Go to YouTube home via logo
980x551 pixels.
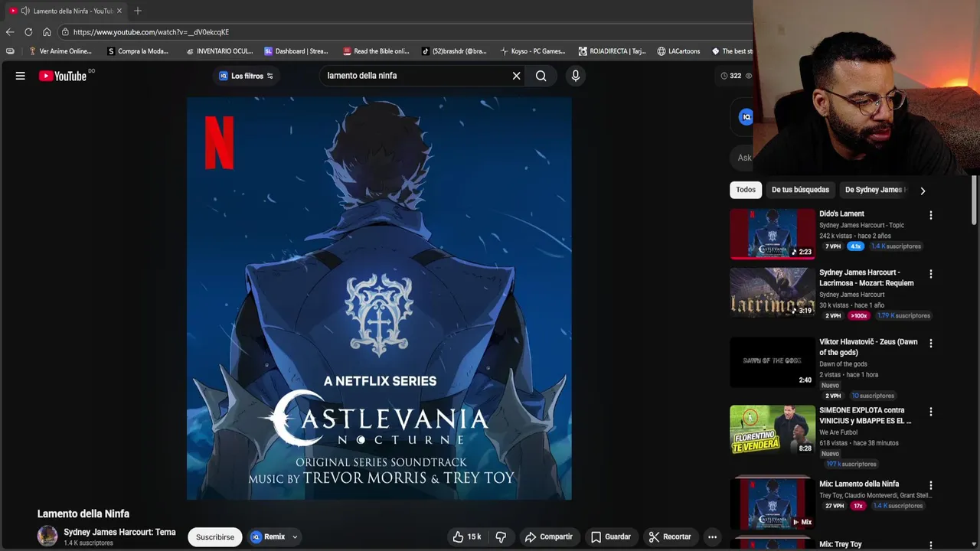tap(63, 76)
